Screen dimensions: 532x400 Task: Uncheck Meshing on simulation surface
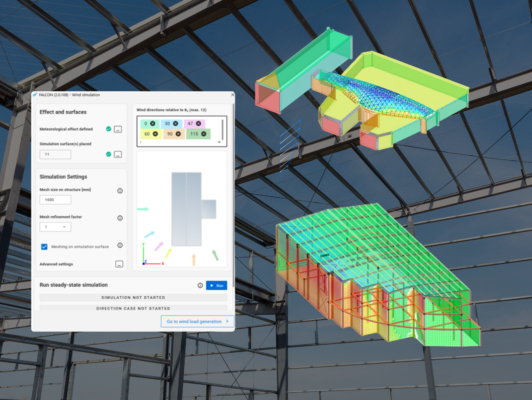pos(44,247)
